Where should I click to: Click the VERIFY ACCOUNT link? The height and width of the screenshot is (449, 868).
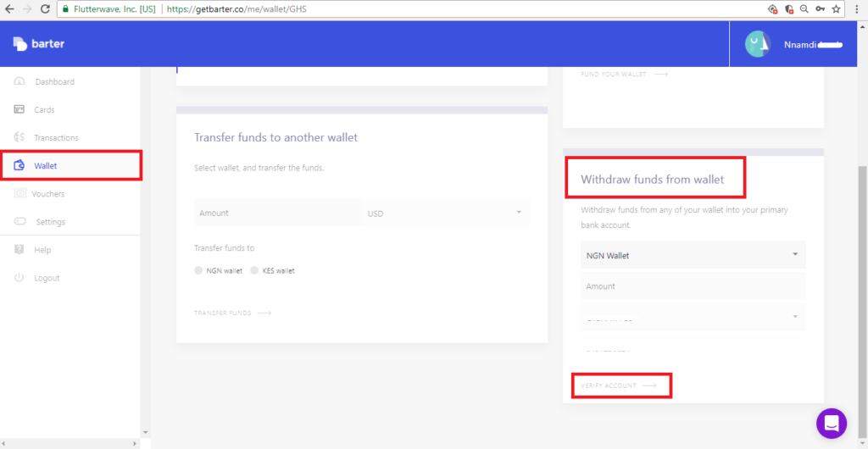(619, 385)
